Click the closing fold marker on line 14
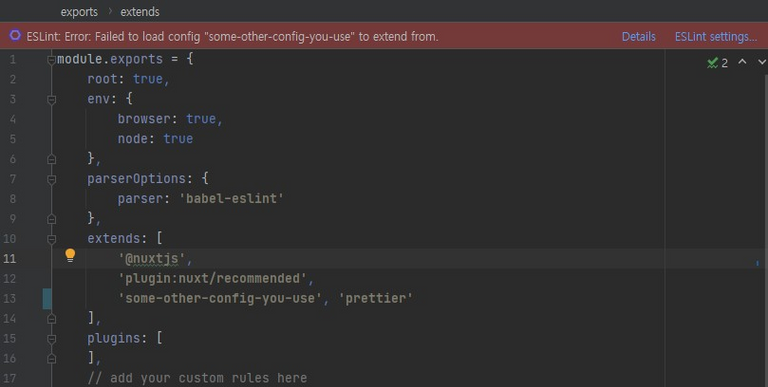The width and height of the screenshot is (768, 387). pos(51,318)
